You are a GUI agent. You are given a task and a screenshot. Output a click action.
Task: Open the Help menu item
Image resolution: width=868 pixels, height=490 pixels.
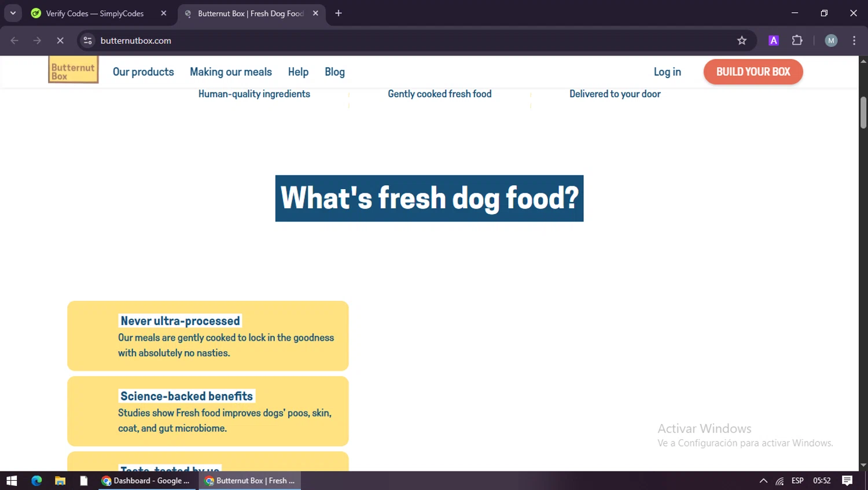[x=298, y=72]
